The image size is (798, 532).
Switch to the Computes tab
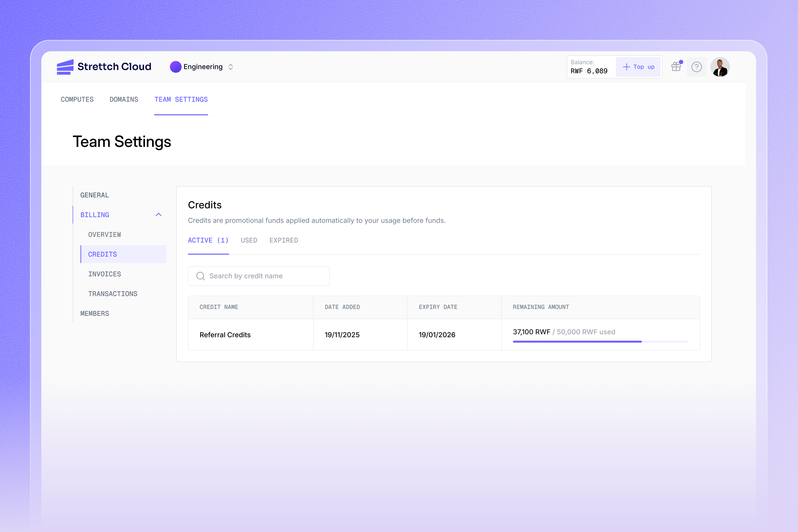[77, 99]
